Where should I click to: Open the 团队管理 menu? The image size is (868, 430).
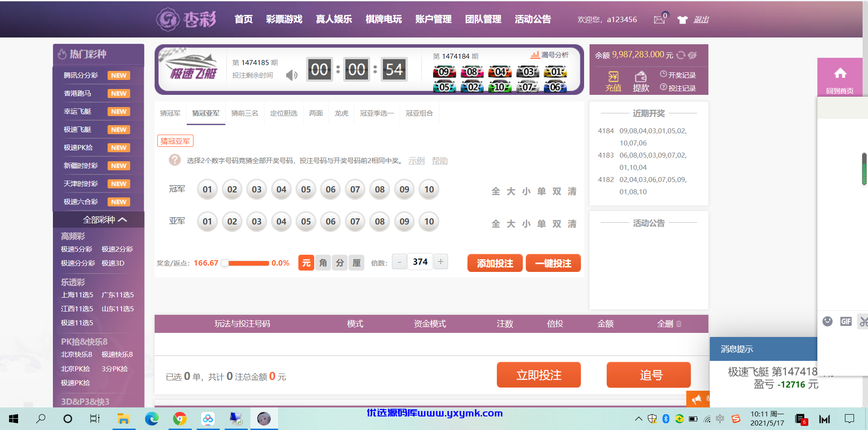[x=483, y=19]
